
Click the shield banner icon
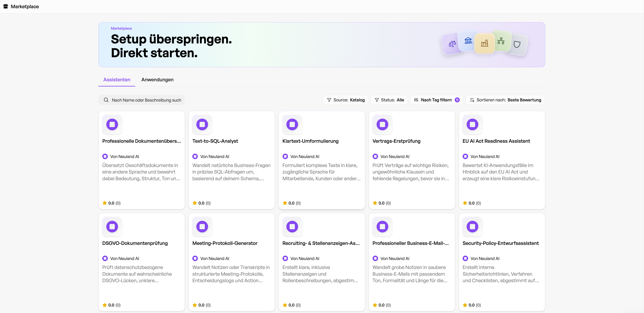coord(517,44)
